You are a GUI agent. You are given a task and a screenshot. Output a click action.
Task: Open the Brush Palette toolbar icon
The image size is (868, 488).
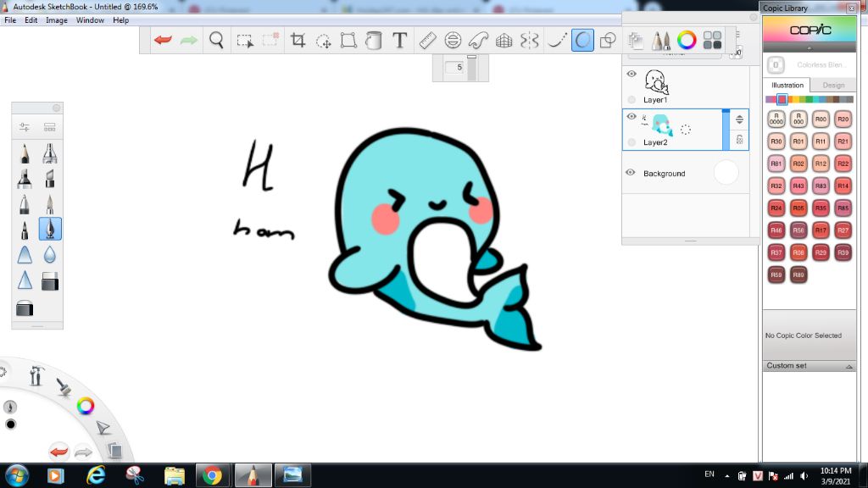pyautogui.click(x=660, y=41)
